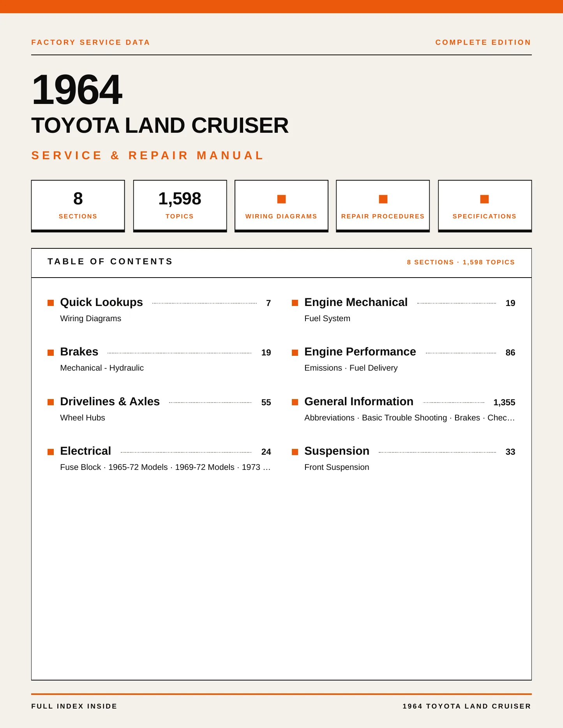The image size is (563, 728).
Task: Click the 1,598 Topics stat card
Action: pyautogui.click(x=180, y=206)
